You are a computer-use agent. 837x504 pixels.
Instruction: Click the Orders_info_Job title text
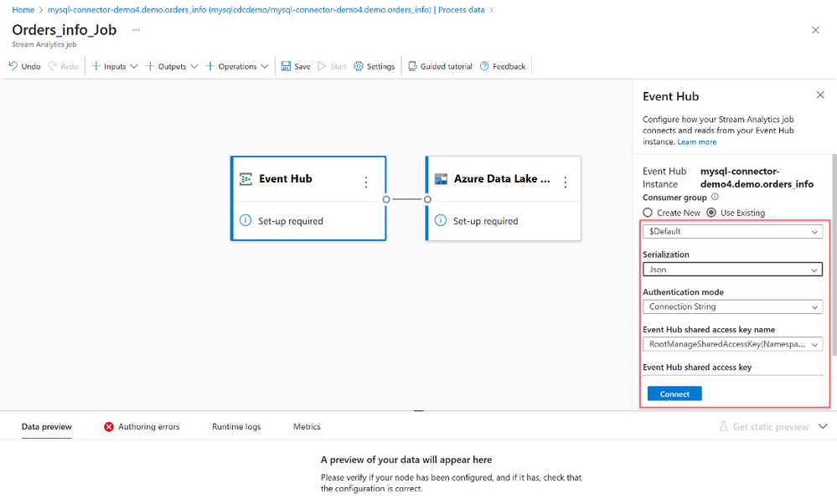(x=64, y=30)
